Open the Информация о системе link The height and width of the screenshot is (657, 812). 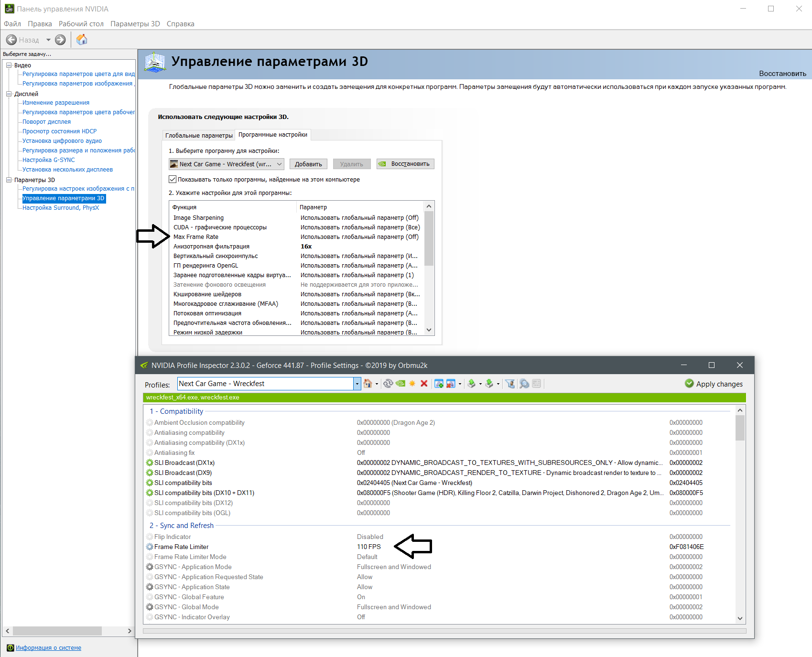click(48, 648)
